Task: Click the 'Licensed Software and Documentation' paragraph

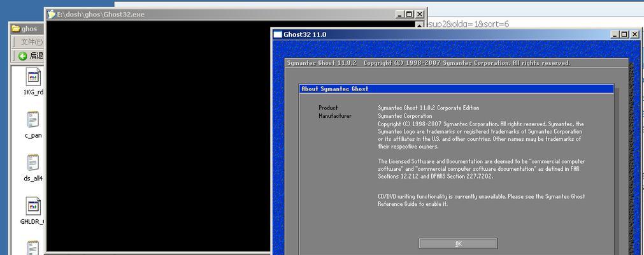Action: (x=482, y=169)
